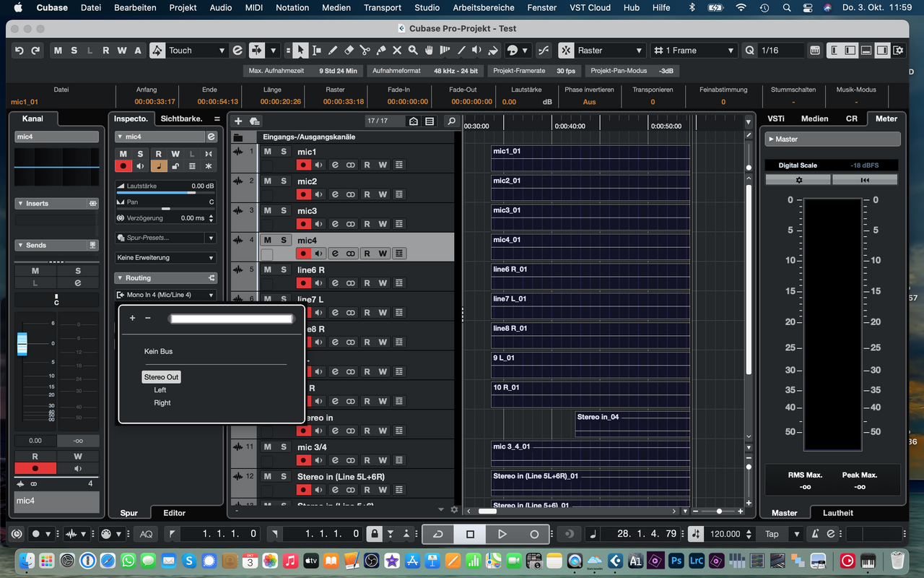This screenshot has height=578, width=924.
Task: Open the Raster snap type dropdown
Action: pyautogui.click(x=609, y=51)
